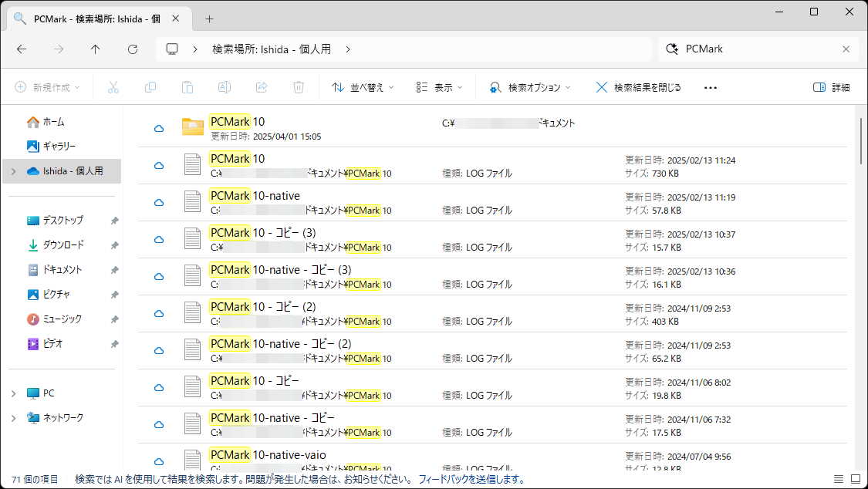Click 検索結果を閉じる to close search results

(640, 87)
